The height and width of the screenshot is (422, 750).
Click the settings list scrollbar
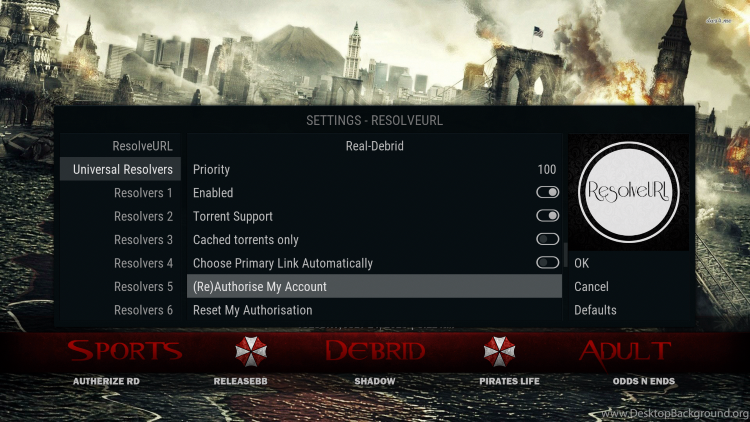point(565,255)
